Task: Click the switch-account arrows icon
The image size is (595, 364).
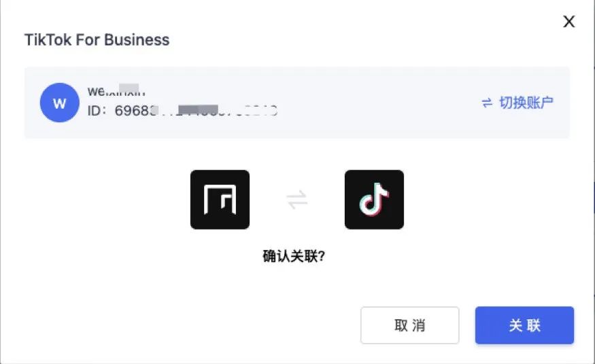Action: tap(487, 103)
